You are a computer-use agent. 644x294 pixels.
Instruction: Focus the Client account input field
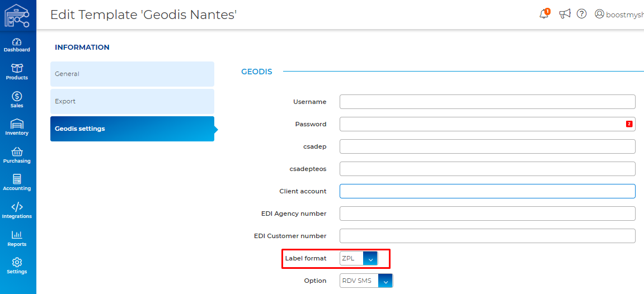pyautogui.click(x=487, y=191)
